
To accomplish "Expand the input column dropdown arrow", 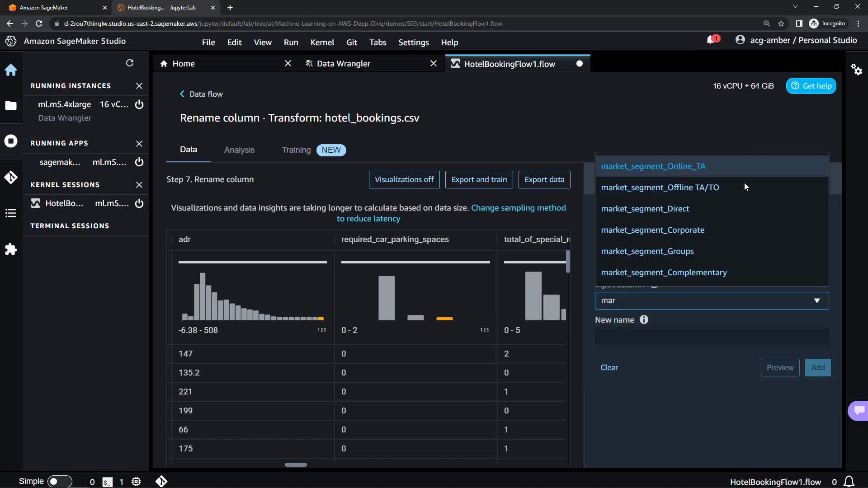I will (816, 301).
